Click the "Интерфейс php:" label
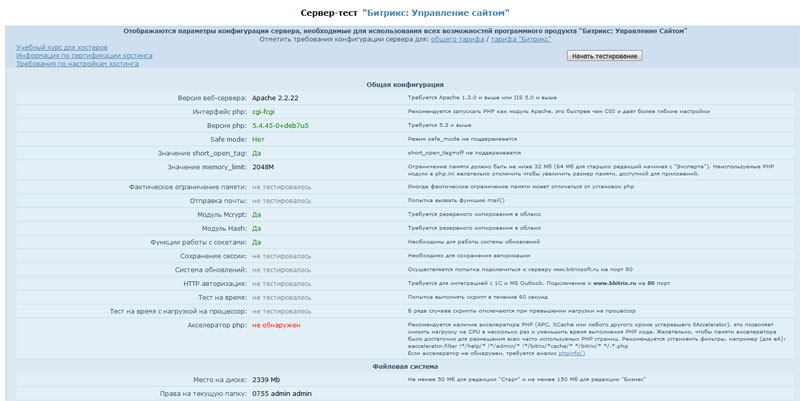This screenshot has height=401, width=800. coord(220,112)
